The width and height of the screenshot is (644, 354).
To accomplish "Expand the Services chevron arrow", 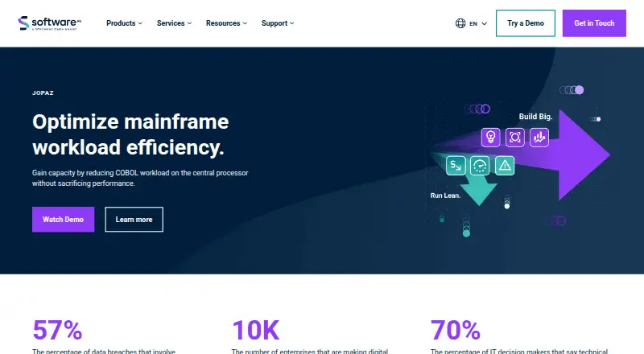I will [x=189, y=23].
